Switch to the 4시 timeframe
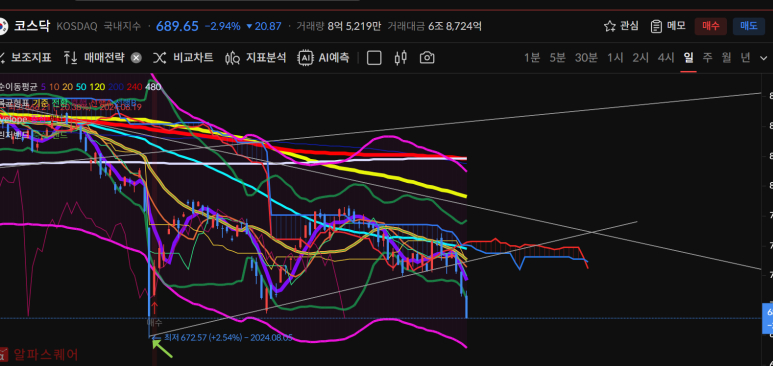Viewport: 773px width, 366px height. click(x=666, y=58)
